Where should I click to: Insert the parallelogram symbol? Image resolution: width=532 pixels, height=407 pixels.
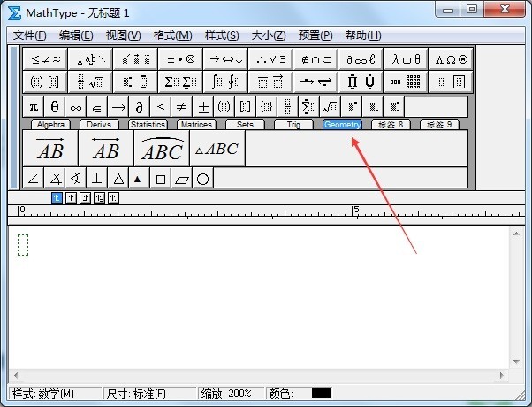181,179
